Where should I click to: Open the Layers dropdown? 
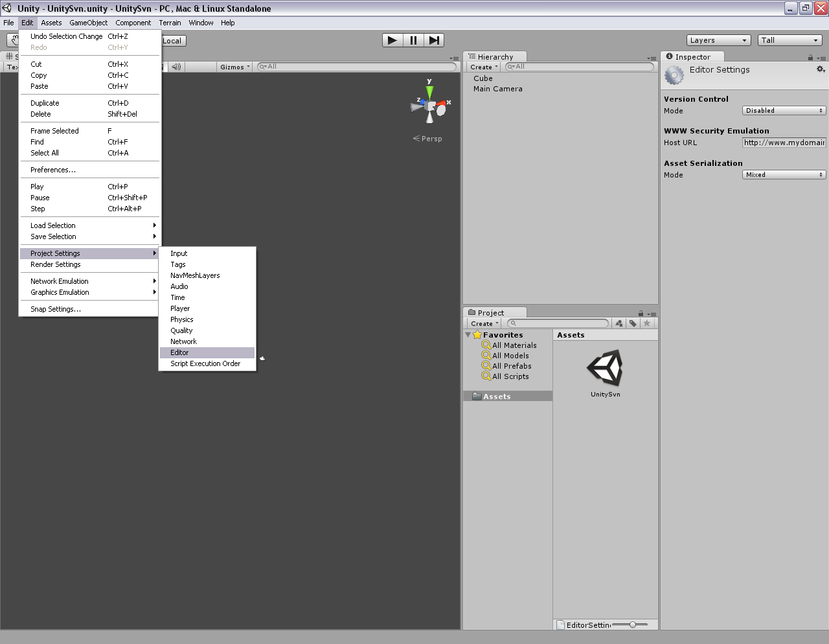pos(718,40)
